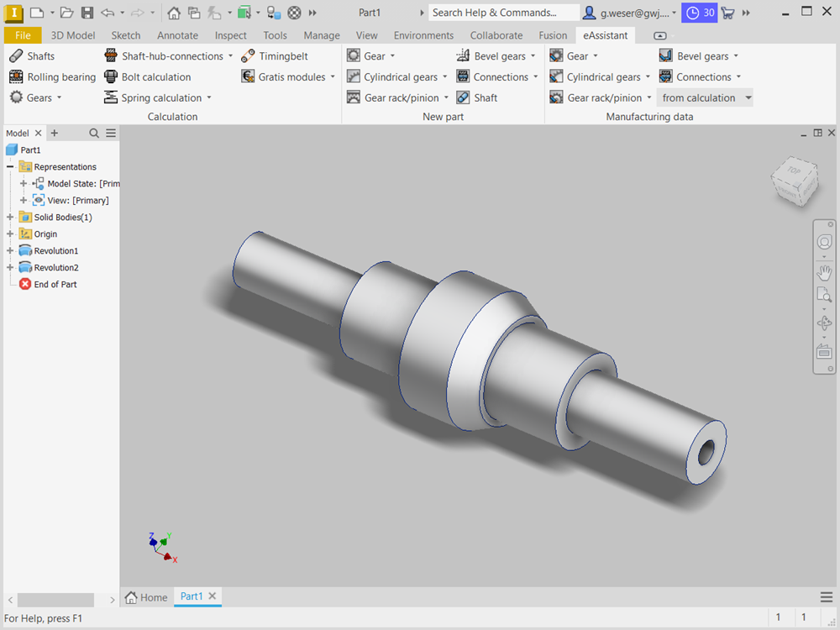The image size is (840, 630).
Task: Select Revolution2 feature in model tree
Action: (x=55, y=268)
